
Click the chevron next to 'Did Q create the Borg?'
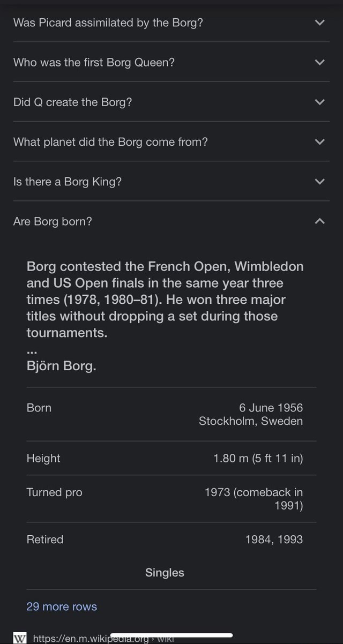click(320, 102)
